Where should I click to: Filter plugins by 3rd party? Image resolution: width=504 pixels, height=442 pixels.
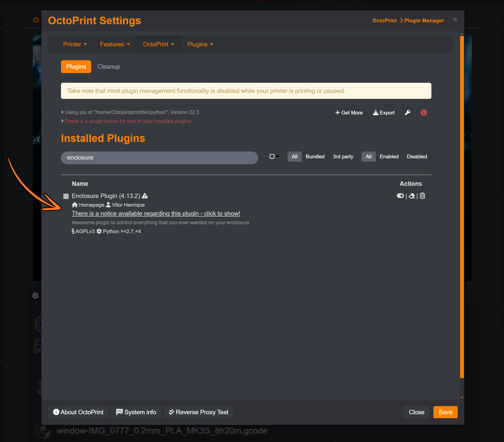point(343,157)
